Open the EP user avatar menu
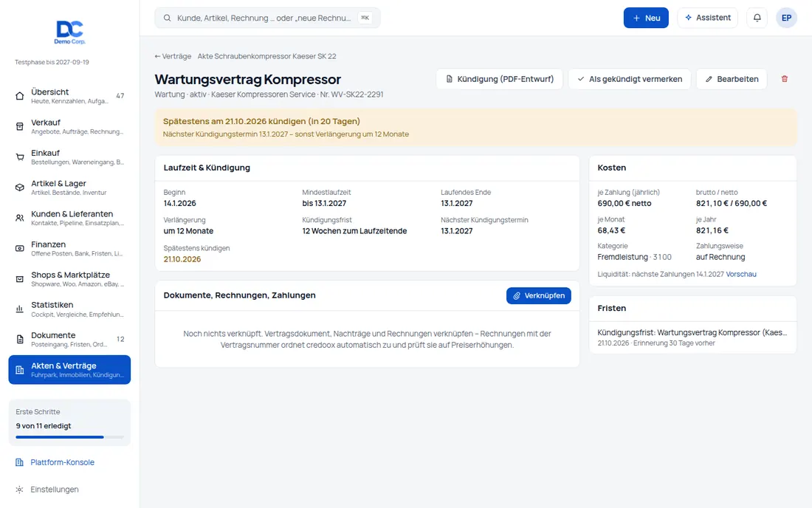The width and height of the screenshot is (812, 508). [786, 18]
